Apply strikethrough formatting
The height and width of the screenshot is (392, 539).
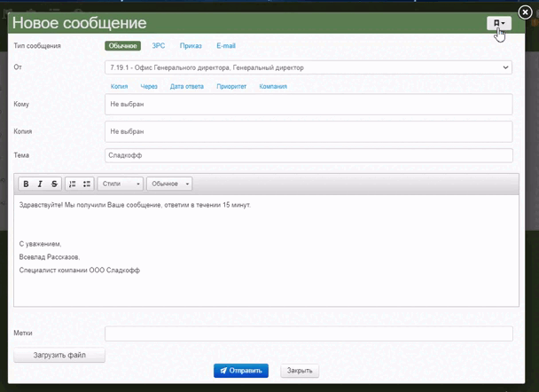[x=54, y=184]
